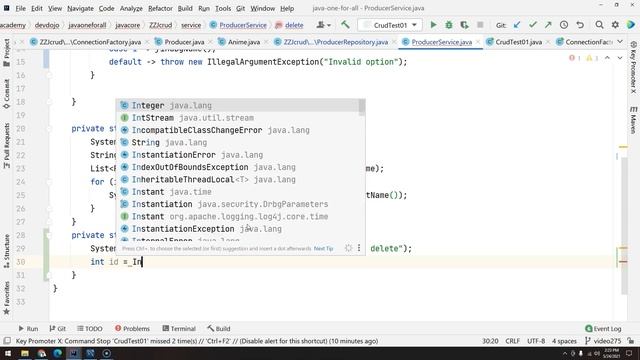Click the completion list scrollbar thumb
The height and width of the screenshot is (360, 640).
362,107
